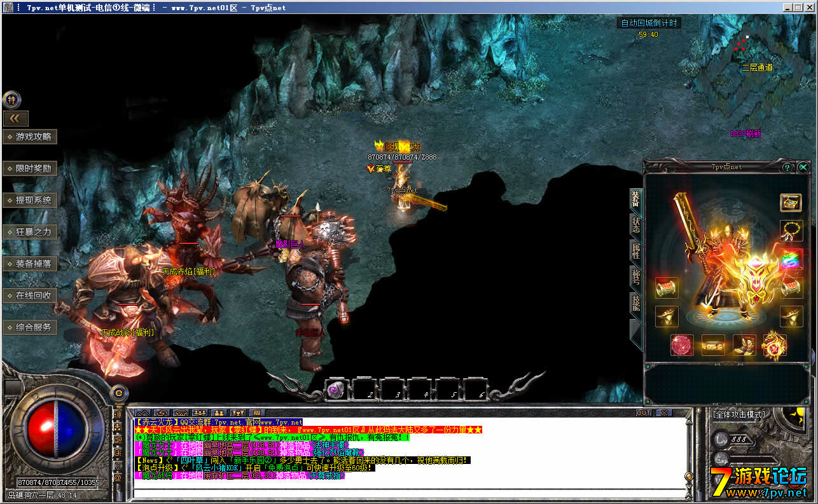Click the round 特 button
818x504 pixels.
(x=11, y=99)
